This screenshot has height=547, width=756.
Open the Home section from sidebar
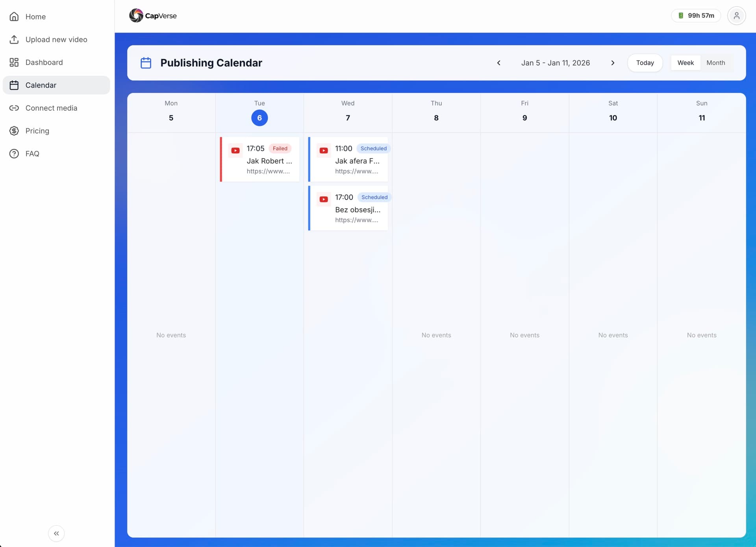(35, 17)
